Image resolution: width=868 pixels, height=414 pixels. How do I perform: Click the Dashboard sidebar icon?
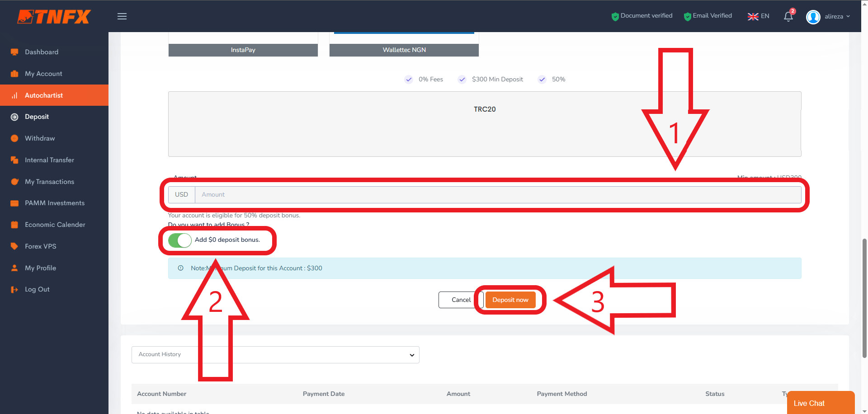click(14, 52)
